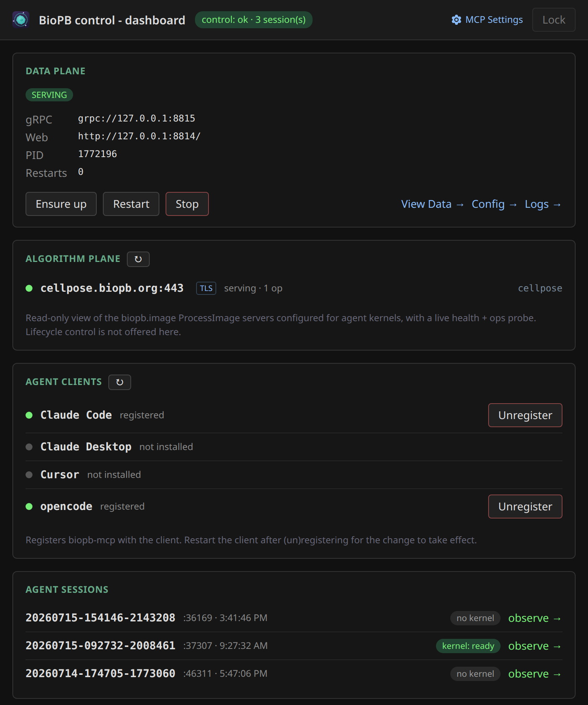This screenshot has width=588, height=705.
Task: Observe session 20260715-154146-2143208
Action: (535, 618)
